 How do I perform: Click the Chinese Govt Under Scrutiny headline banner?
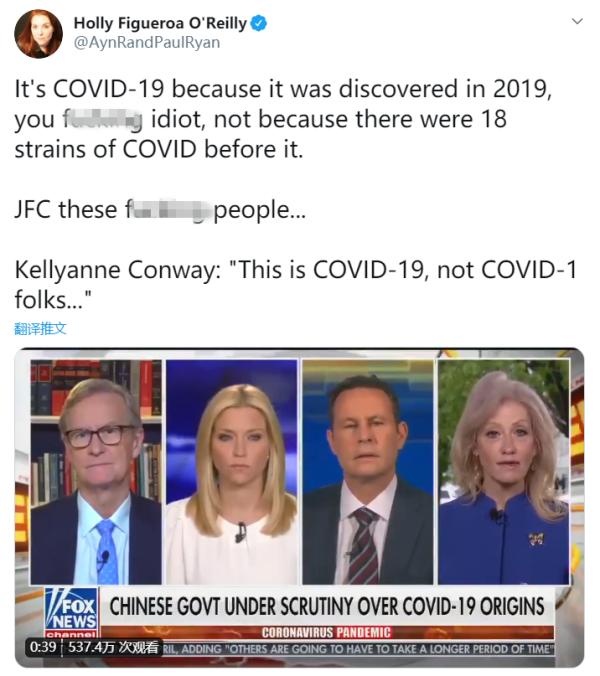coord(327,607)
